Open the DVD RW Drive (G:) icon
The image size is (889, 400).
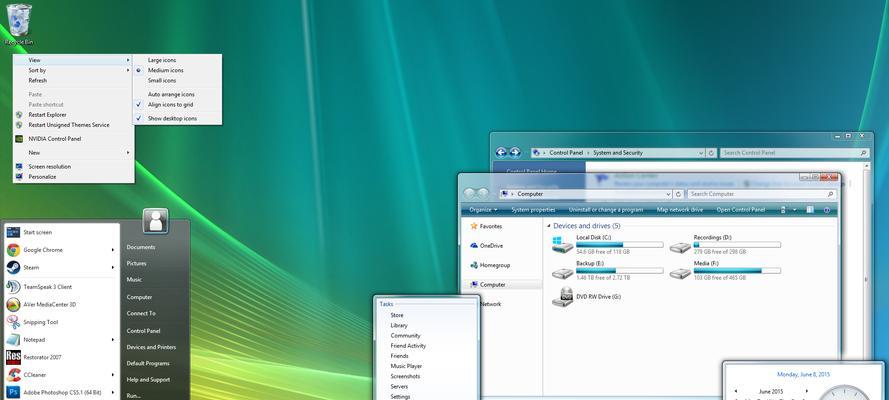coord(562,297)
